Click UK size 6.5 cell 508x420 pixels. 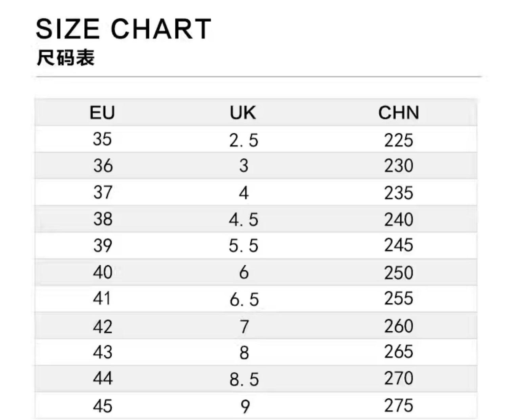pyautogui.click(x=244, y=300)
